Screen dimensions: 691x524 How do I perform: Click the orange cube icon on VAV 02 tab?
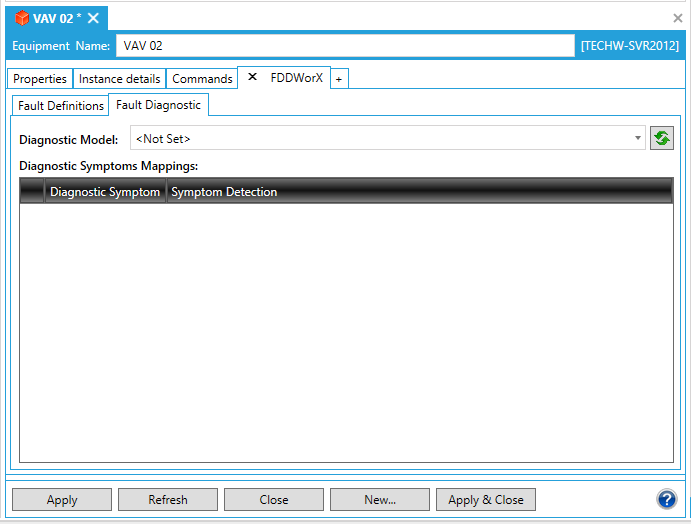click(x=22, y=18)
